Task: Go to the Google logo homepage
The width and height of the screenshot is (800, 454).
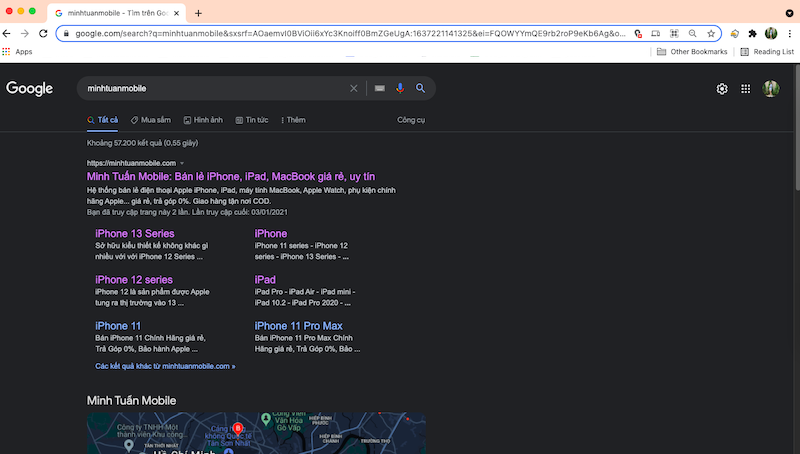Action: pyautogui.click(x=30, y=88)
